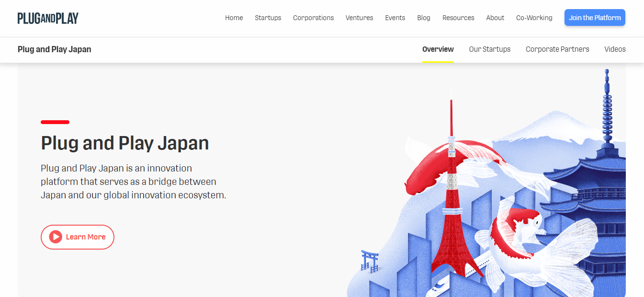Viewport: 644px width, 297px height.
Task: Go to the Co-Working page
Action: [x=534, y=18]
